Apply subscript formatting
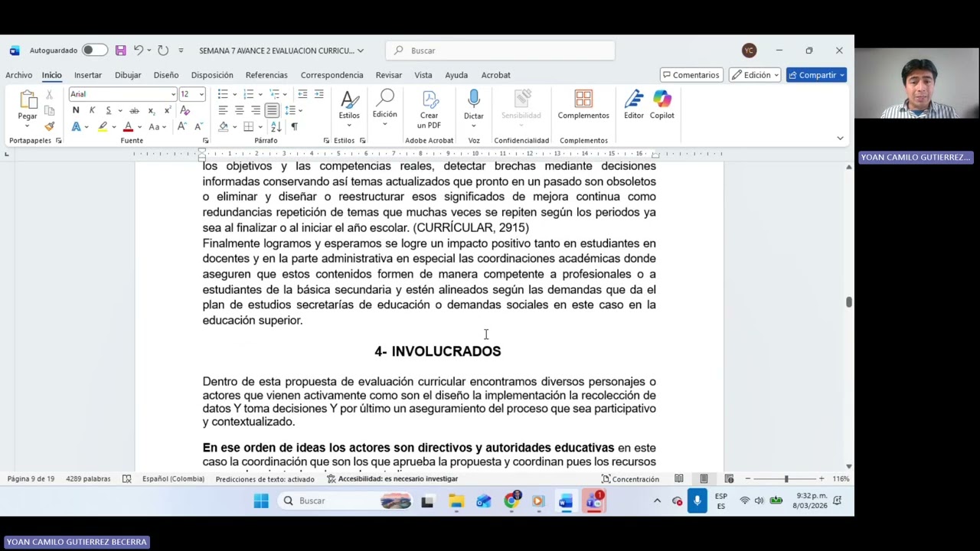The image size is (980, 551). [x=152, y=110]
